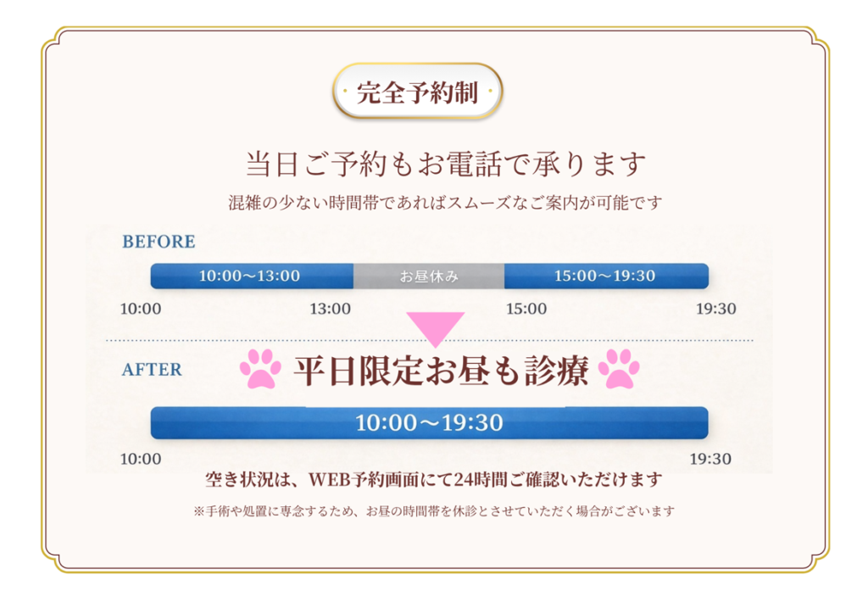868x614 pixels.
Task: Click the 当日ご予約もお電話で承ります heading
Action: [446, 164]
